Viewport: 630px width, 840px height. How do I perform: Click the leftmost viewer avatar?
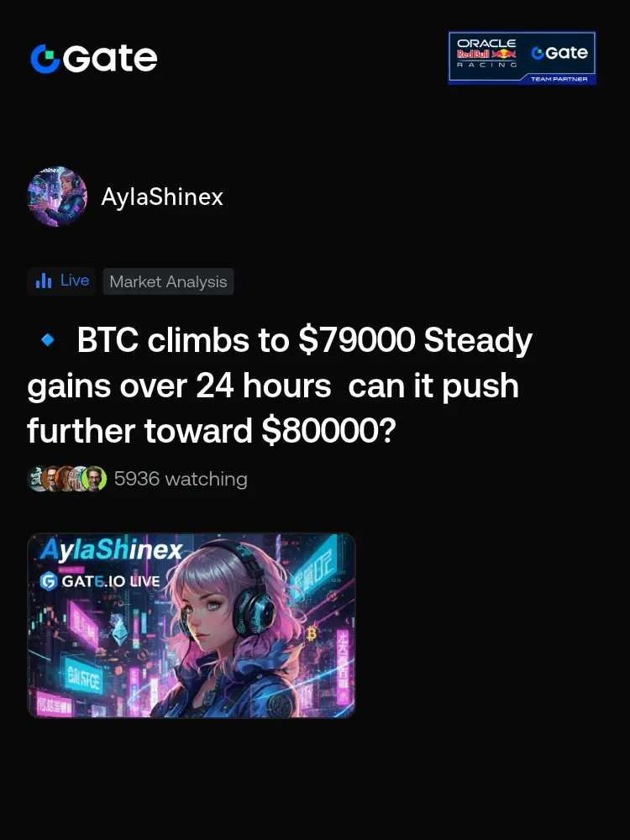coord(36,479)
